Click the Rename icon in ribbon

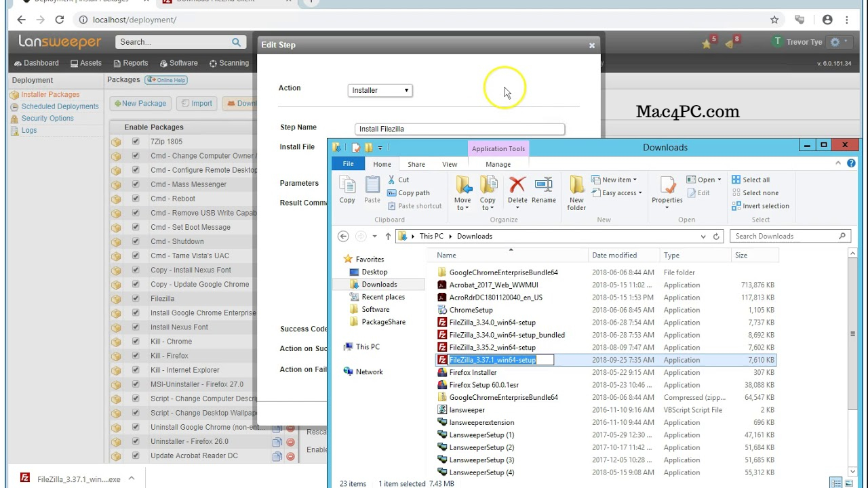tap(544, 184)
